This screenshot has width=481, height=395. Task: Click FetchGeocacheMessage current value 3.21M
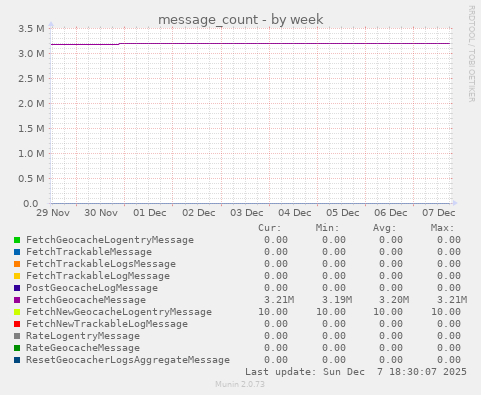coord(279,300)
